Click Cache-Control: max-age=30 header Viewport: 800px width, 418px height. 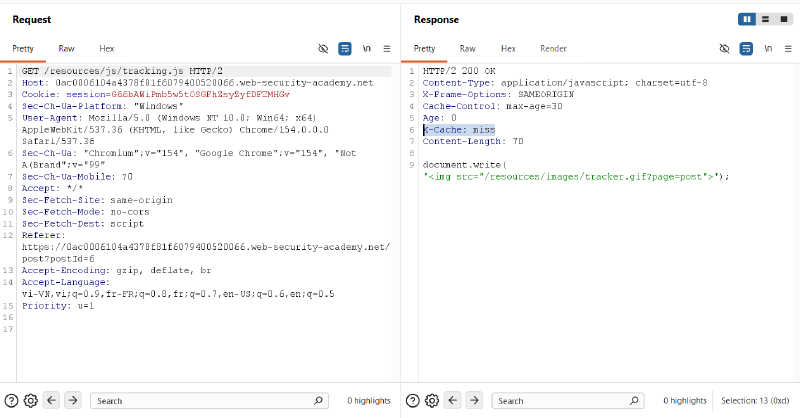(492, 106)
